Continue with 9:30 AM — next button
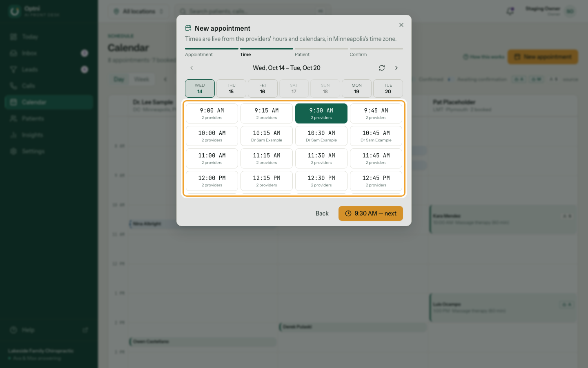The image size is (588, 368). point(371,213)
